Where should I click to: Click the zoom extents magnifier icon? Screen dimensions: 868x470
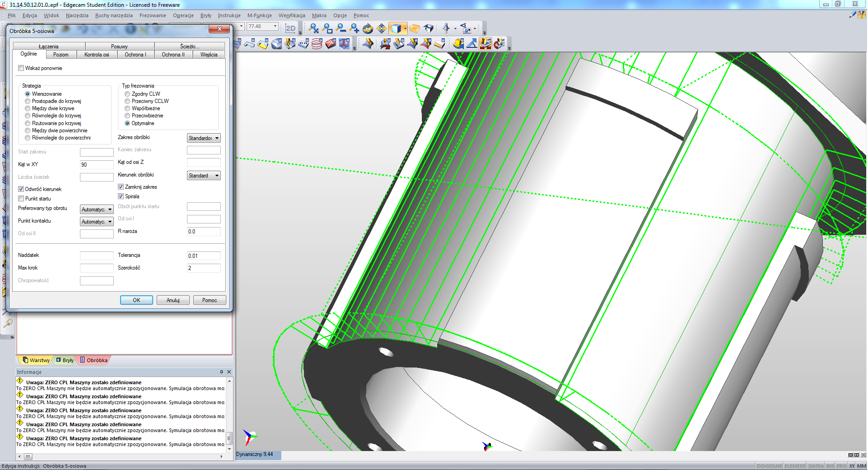click(x=313, y=28)
